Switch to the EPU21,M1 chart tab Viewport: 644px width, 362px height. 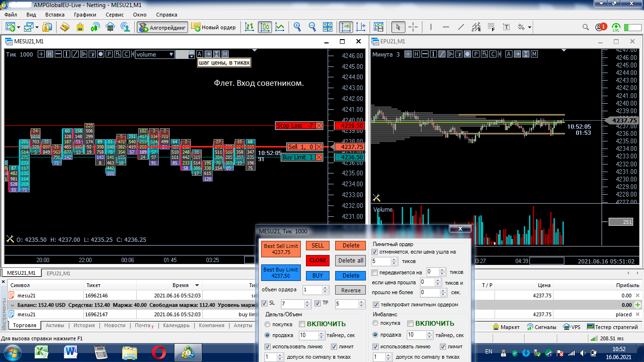point(59,273)
